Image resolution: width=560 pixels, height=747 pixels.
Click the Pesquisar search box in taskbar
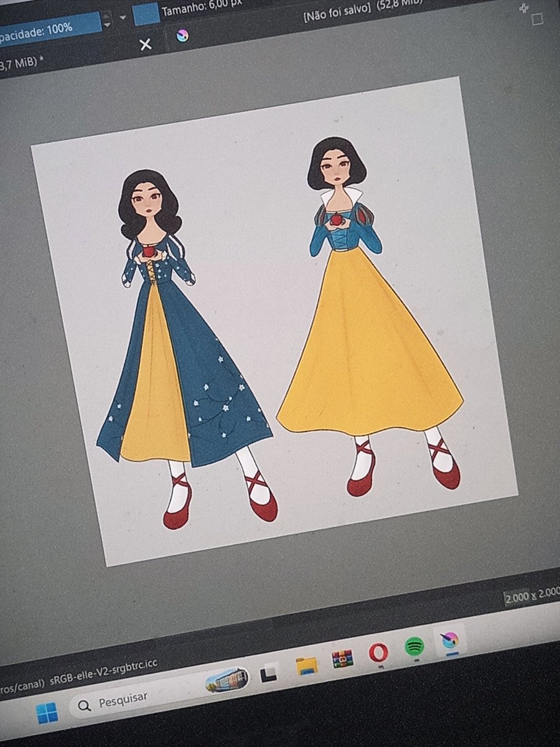click(159, 692)
